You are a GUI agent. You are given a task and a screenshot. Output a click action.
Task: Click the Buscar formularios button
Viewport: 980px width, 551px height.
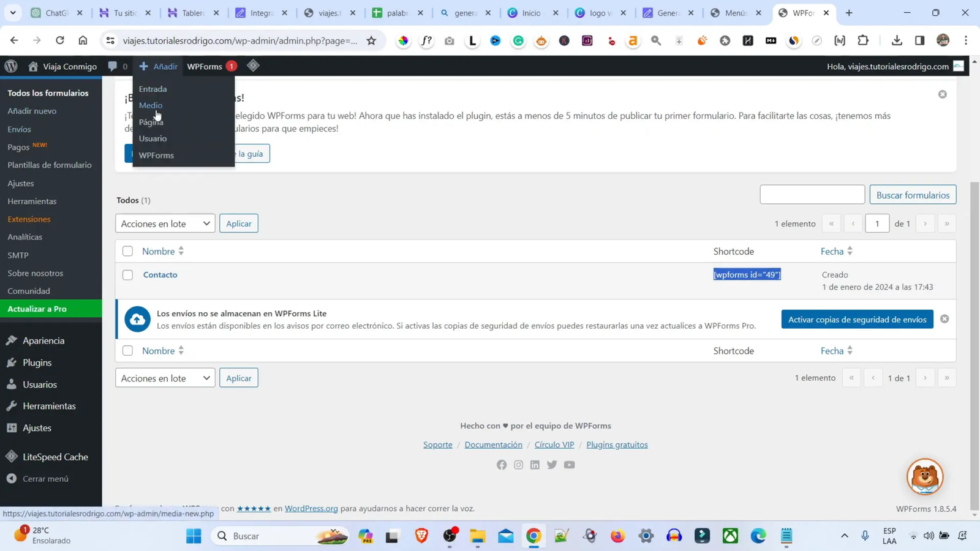tap(913, 194)
